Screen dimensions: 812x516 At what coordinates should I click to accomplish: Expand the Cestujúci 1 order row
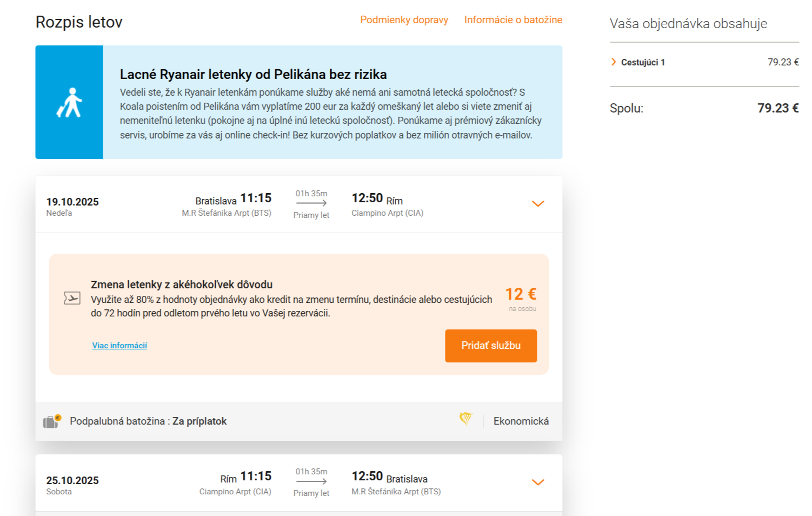(614, 62)
